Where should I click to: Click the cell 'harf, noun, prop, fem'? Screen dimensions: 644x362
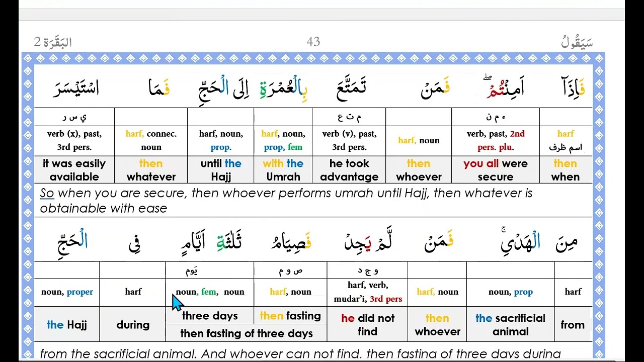(x=283, y=140)
